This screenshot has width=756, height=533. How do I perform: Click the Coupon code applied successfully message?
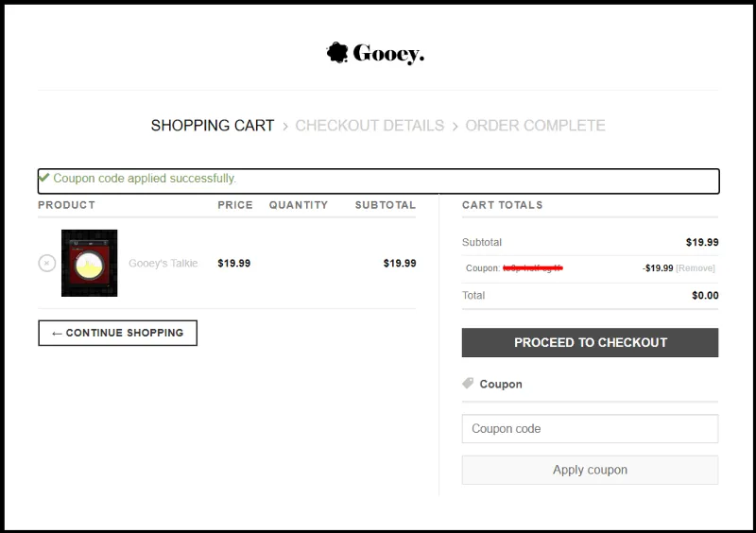tap(145, 178)
